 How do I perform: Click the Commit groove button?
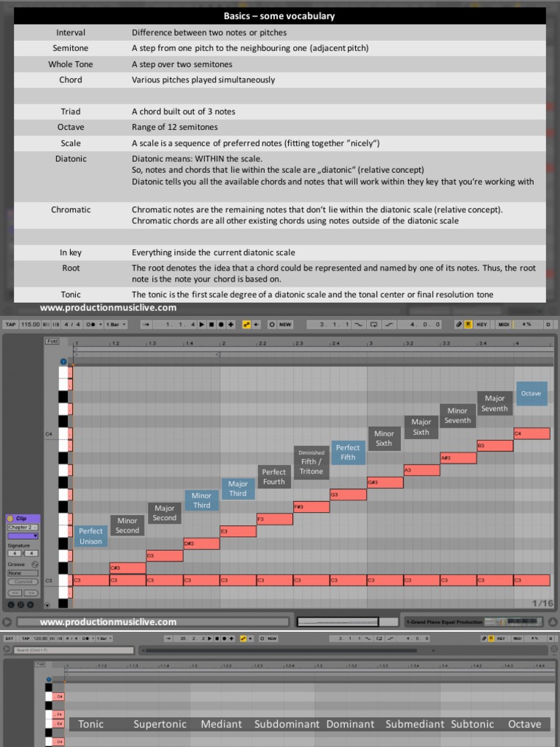point(23,581)
